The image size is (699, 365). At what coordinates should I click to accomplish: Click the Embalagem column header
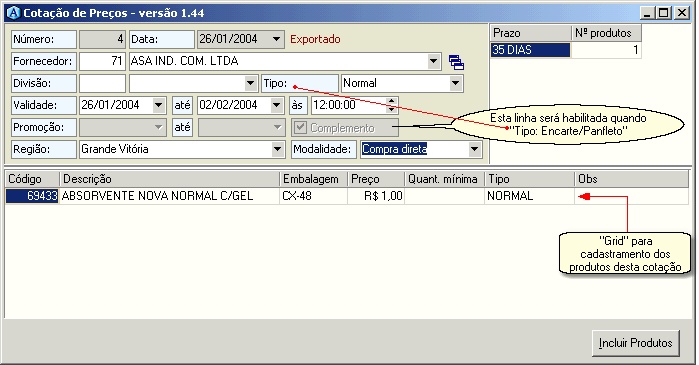tap(314, 179)
